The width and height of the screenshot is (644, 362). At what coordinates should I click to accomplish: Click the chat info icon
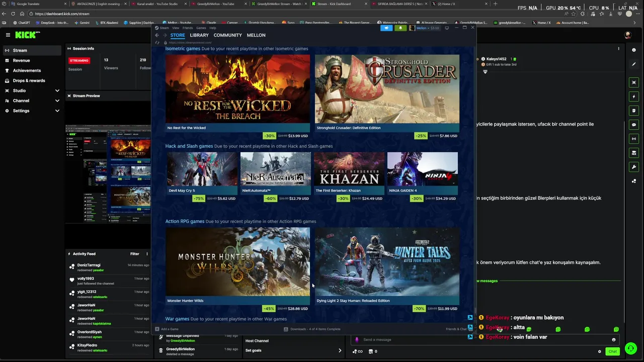pyautogui.click(x=634, y=50)
